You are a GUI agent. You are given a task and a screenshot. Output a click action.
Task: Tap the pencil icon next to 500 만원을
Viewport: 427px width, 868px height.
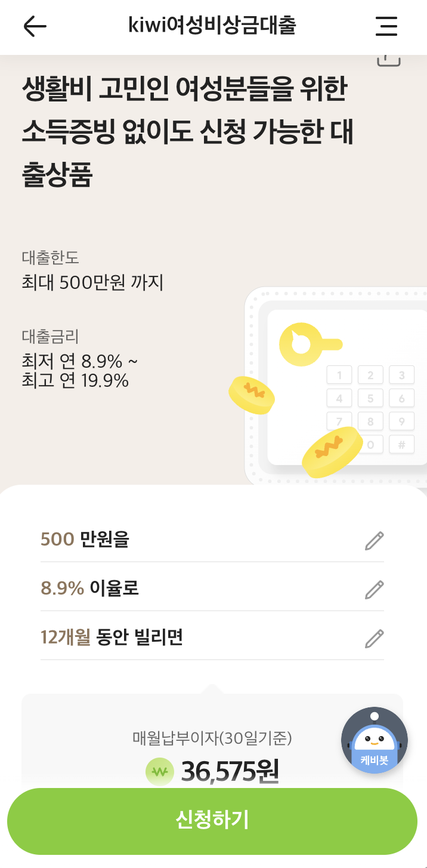(373, 540)
